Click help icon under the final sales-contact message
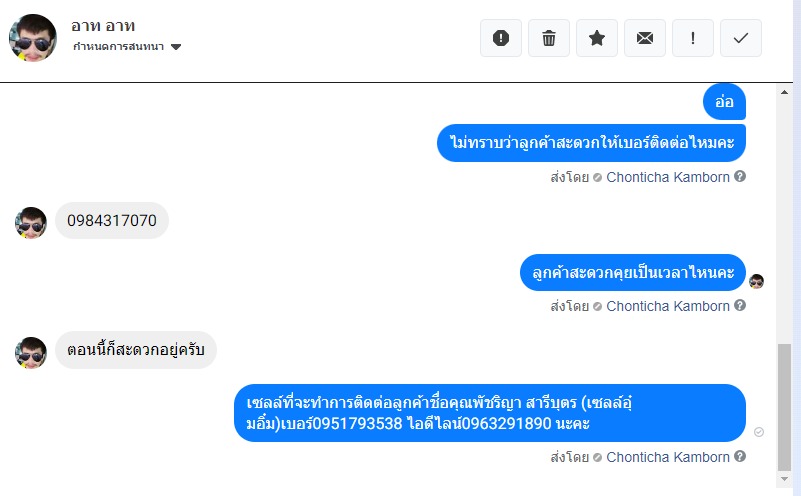Image resolution: width=801 pixels, height=496 pixels. click(740, 457)
